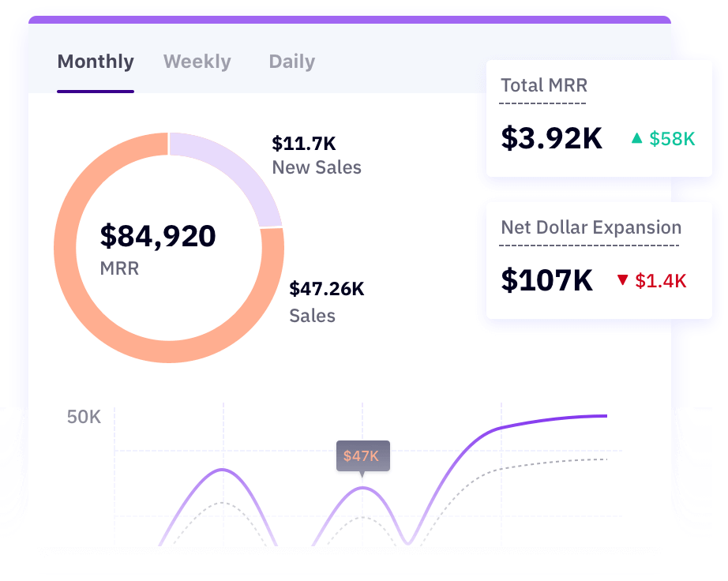Viewport: 728px width, 581px height.
Task: Open the Net Dollar Expansion card
Action: (600, 261)
